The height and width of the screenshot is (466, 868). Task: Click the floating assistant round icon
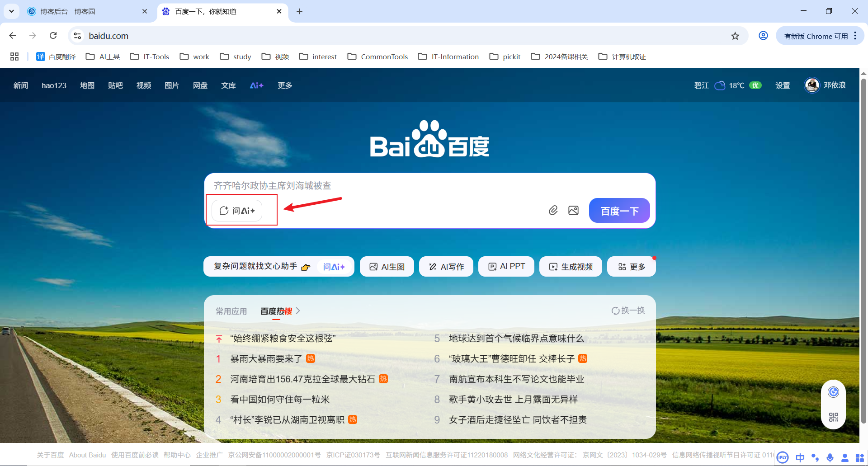[833, 392]
